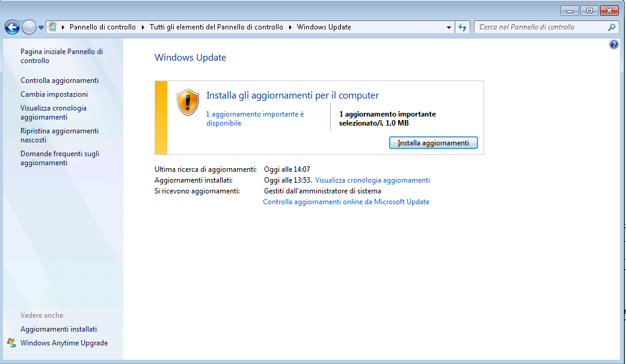Click the 'Windows Update' page title
The image size is (626, 364).
point(190,58)
